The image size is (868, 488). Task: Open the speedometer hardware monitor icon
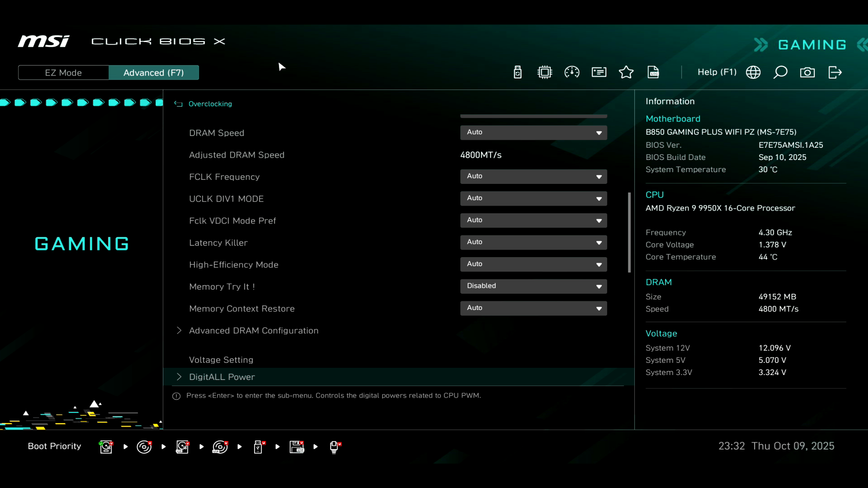pyautogui.click(x=572, y=72)
